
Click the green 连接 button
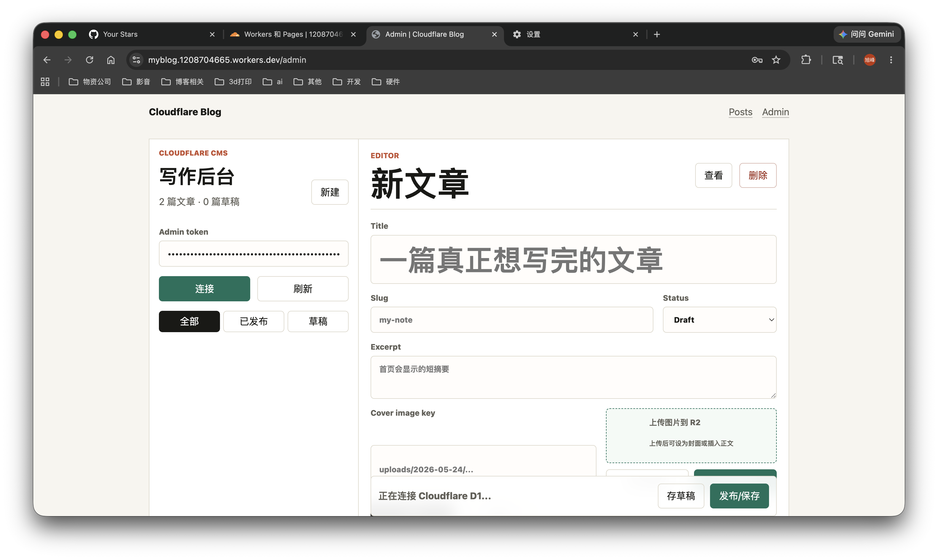click(x=205, y=289)
